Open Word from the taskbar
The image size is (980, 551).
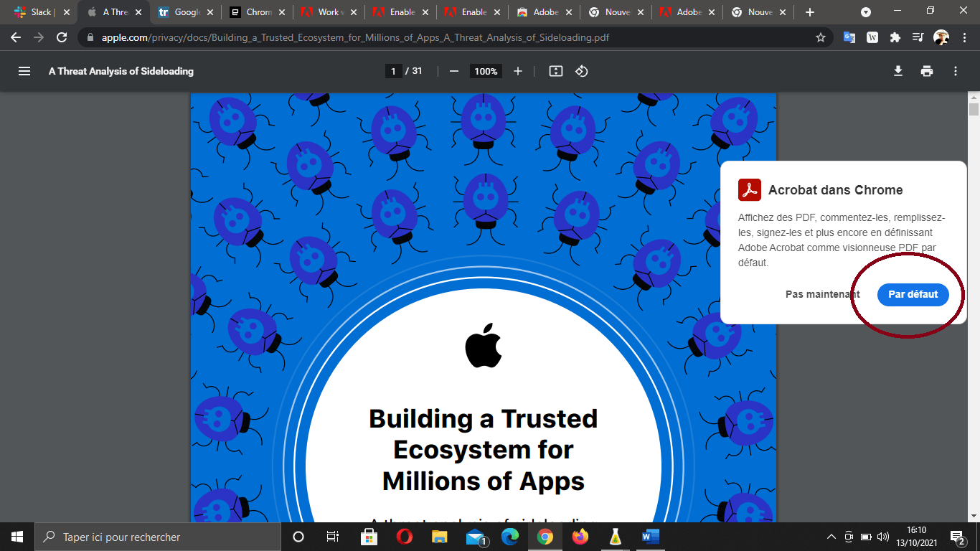(x=650, y=537)
